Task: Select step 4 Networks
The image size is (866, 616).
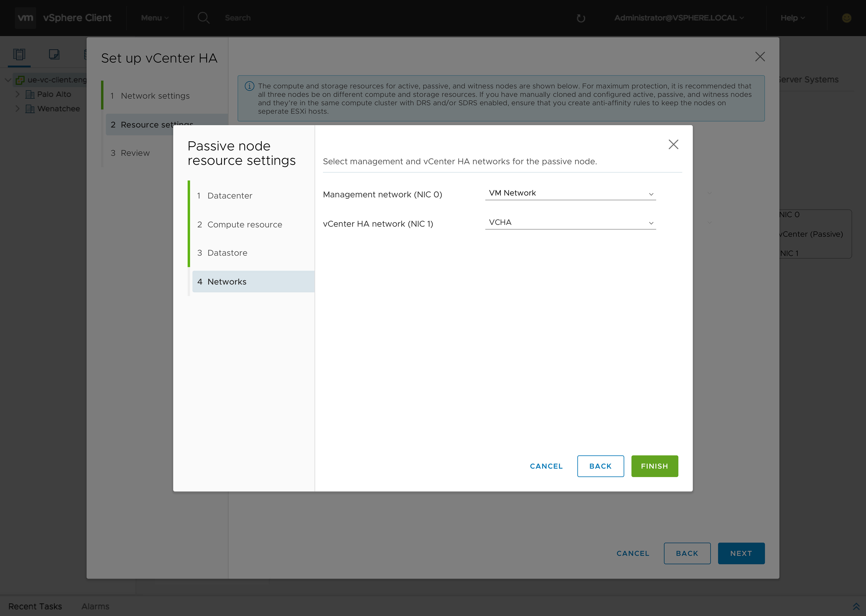Action: click(253, 281)
